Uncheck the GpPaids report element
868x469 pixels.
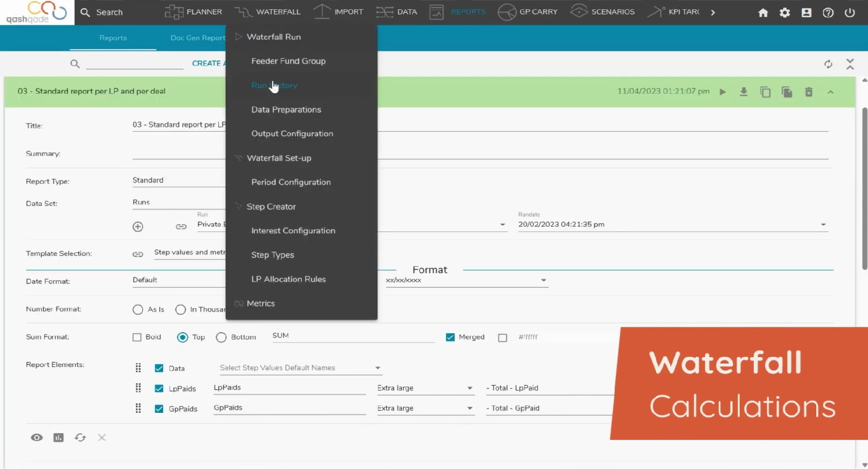(159, 408)
